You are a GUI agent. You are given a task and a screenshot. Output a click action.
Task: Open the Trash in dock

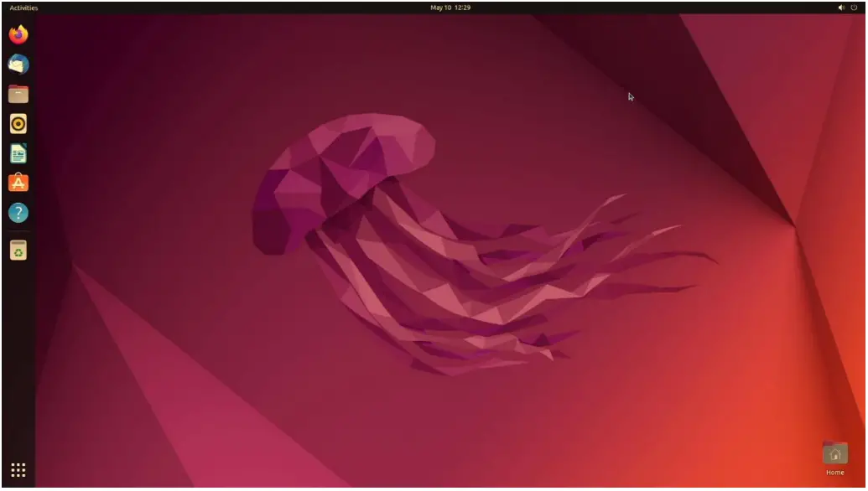click(18, 251)
